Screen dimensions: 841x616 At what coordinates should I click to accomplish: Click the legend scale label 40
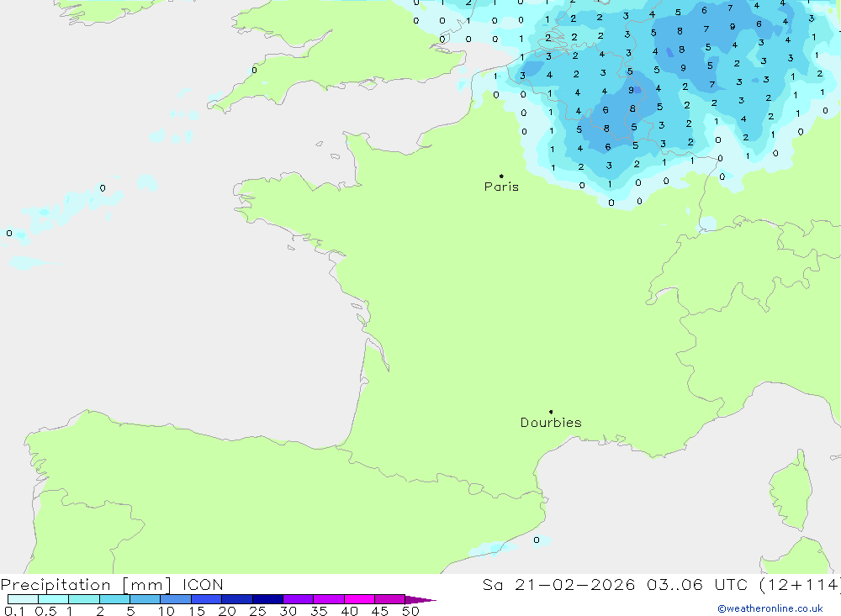point(350,611)
